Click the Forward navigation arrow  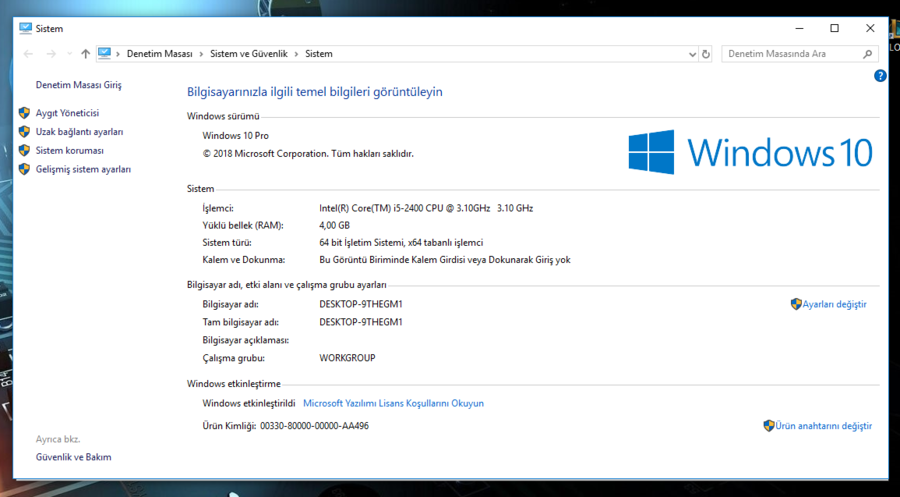[51, 54]
